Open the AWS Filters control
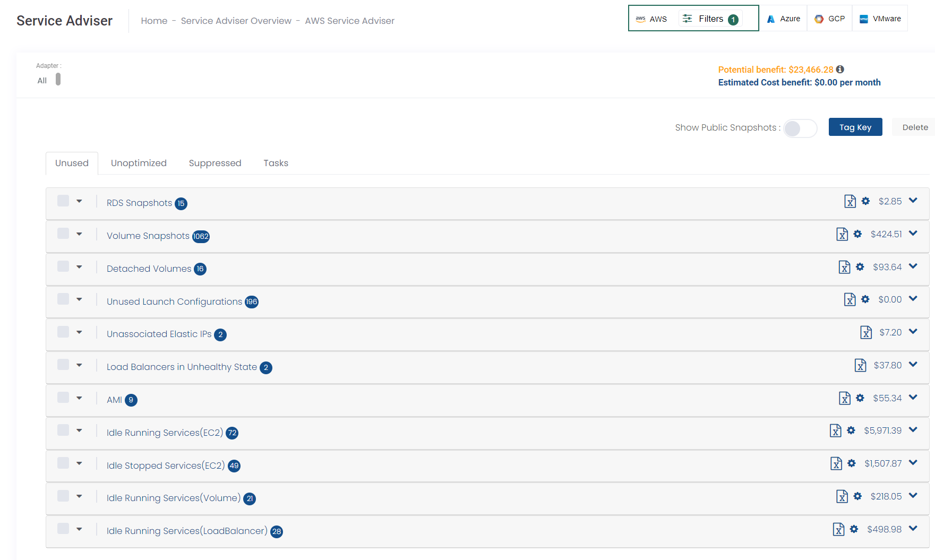 (x=710, y=19)
